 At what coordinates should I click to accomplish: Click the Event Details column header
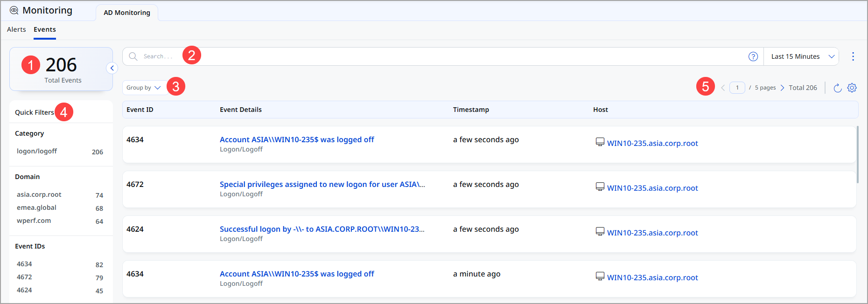pyautogui.click(x=241, y=110)
